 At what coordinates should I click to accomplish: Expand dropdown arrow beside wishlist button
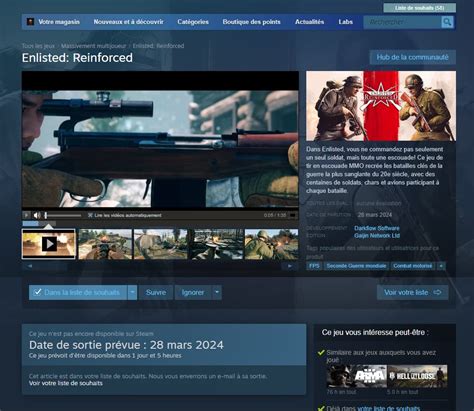[x=132, y=292]
